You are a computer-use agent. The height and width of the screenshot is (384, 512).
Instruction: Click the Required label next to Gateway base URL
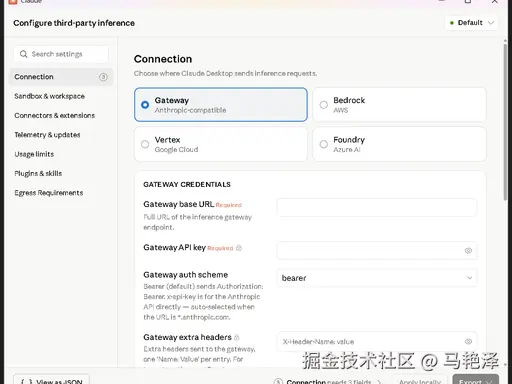click(x=229, y=205)
